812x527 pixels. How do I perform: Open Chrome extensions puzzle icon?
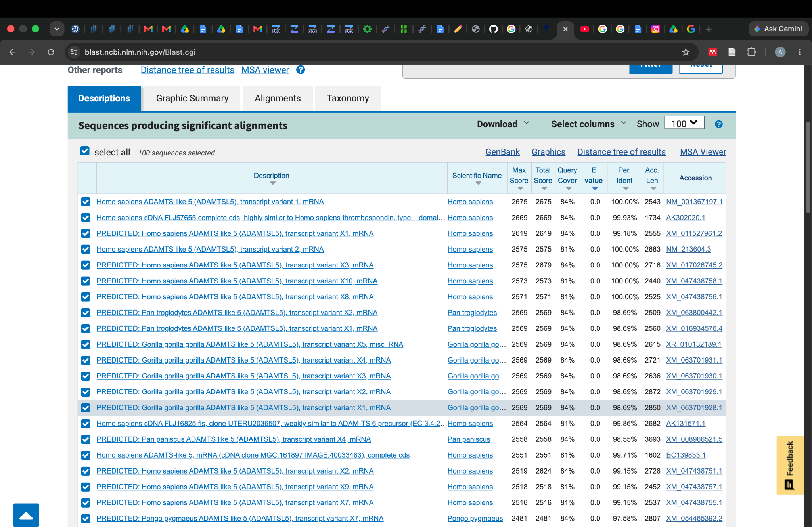tap(751, 52)
